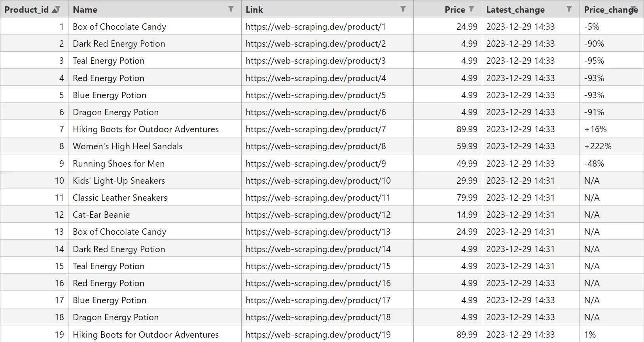Select the 1% price change cell

[x=612, y=334]
